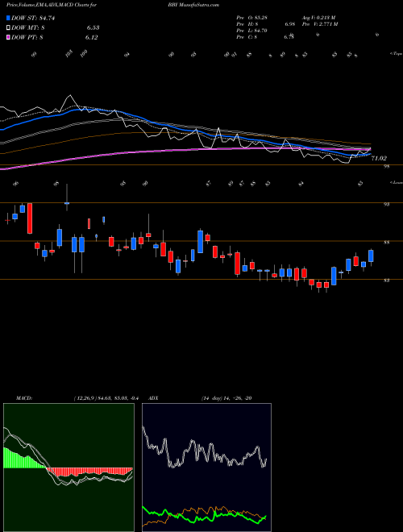Image resolution: width=403 pixels, height=532 pixels.
Task: Click the 83 price axis label
Action: click(x=386, y=281)
